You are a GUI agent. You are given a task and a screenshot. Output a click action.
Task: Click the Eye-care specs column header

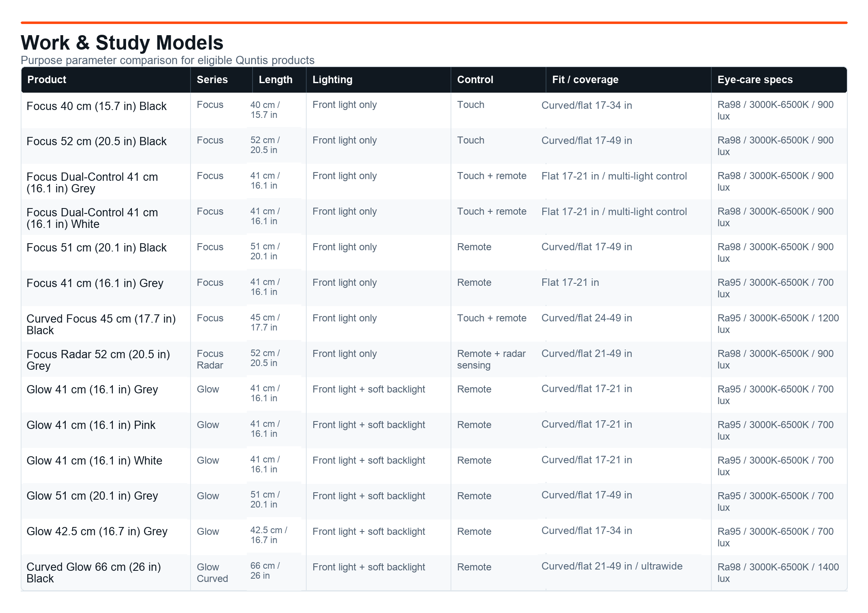(779, 80)
